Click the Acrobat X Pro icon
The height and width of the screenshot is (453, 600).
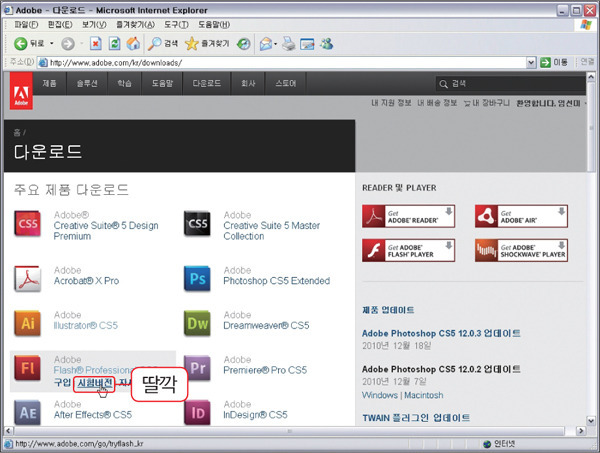coord(28,279)
